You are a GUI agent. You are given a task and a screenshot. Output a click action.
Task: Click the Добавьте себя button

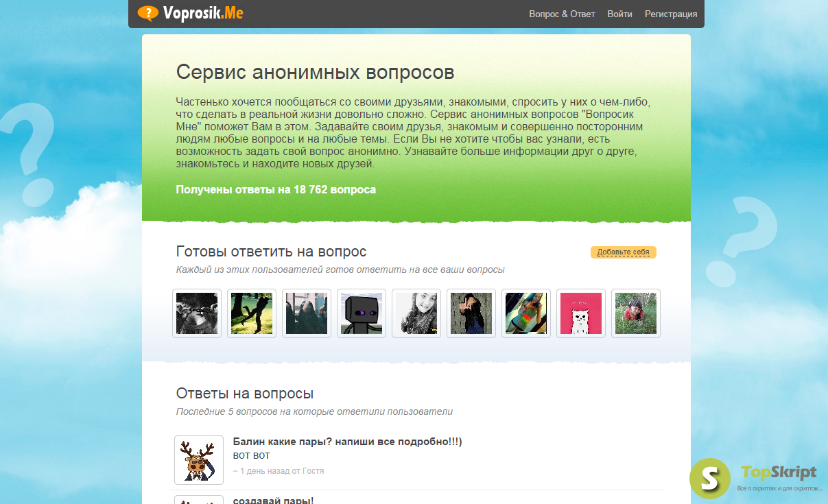click(623, 252)
